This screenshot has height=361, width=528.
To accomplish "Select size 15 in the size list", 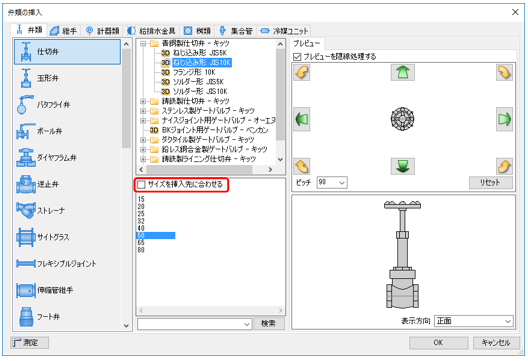I will [141, 199].
